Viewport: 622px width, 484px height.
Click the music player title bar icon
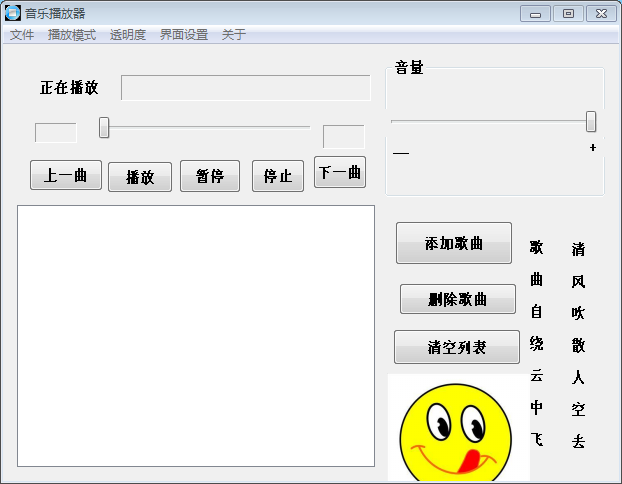click(13, 13)
